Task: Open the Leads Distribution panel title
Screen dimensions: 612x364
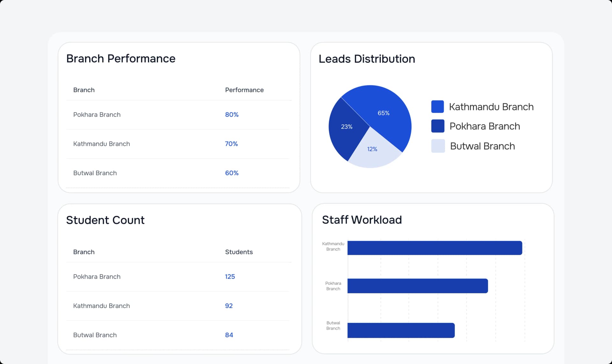Action: pos(367,59)
